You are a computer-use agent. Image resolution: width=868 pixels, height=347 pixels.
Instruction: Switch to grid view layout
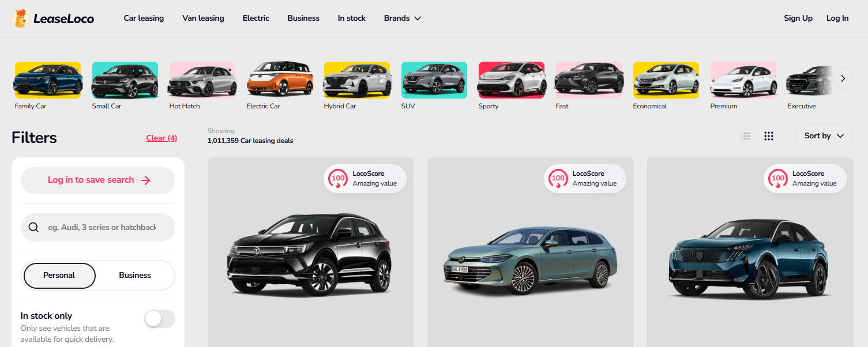point(769,136)
